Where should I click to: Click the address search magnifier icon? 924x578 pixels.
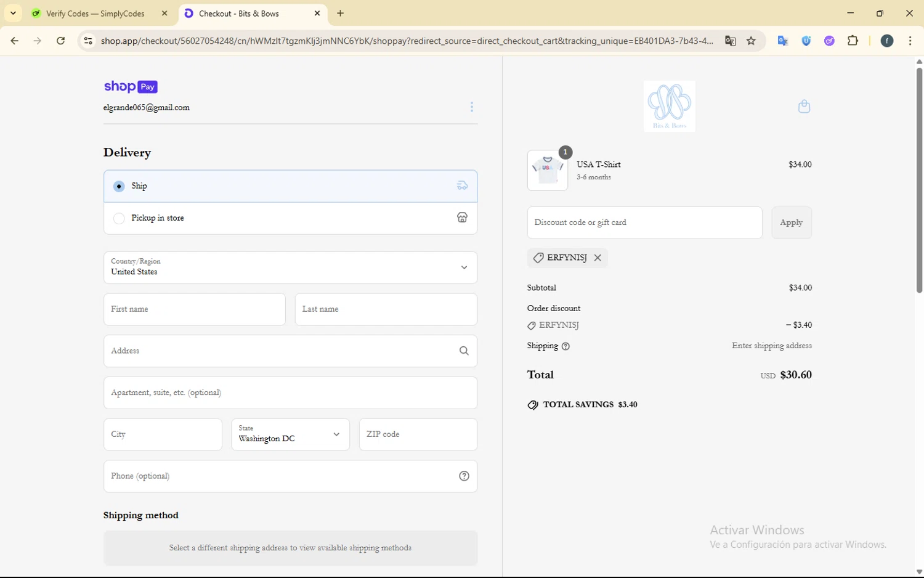464,351
